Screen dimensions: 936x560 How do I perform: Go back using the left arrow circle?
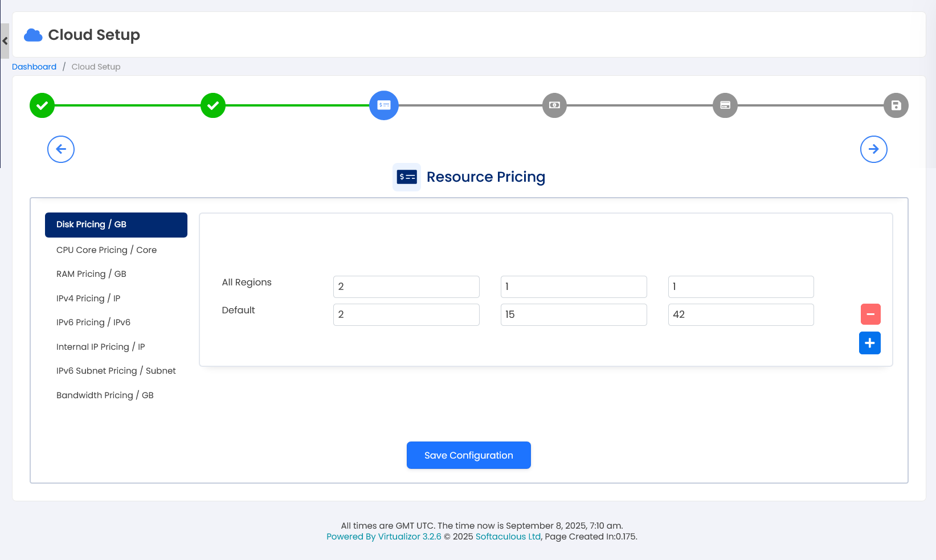click(x=61, y=149)
